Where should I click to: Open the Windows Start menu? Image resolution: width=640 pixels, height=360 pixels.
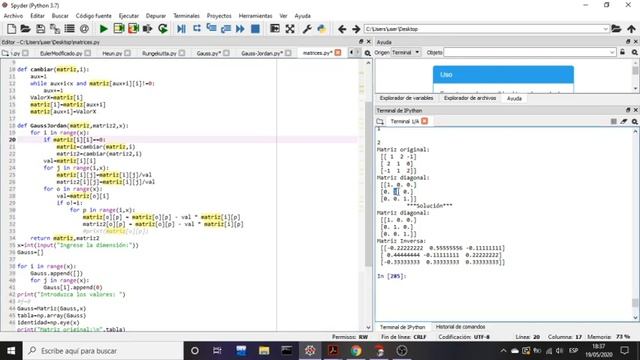tap(11, 351)
